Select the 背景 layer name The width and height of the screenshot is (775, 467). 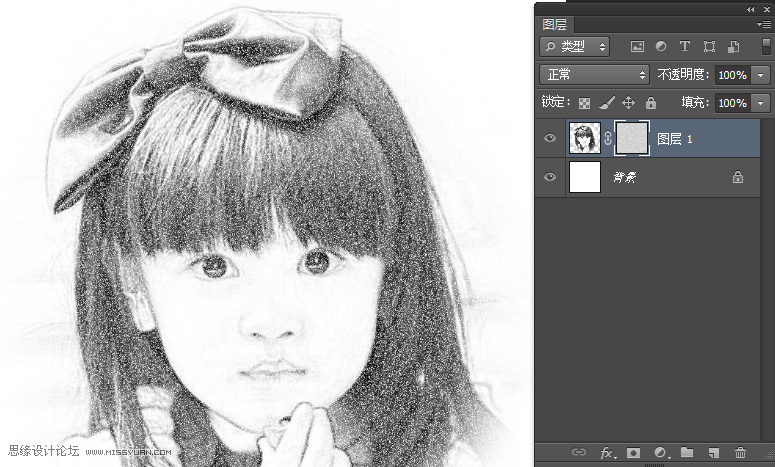tap(625, 177)
